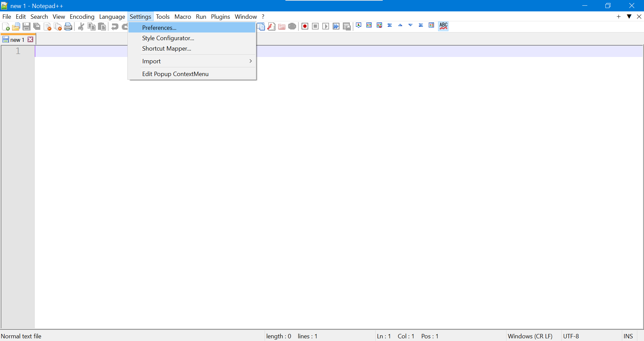
Task: Open the Plugins menu
Action: (x=220, y=16)
